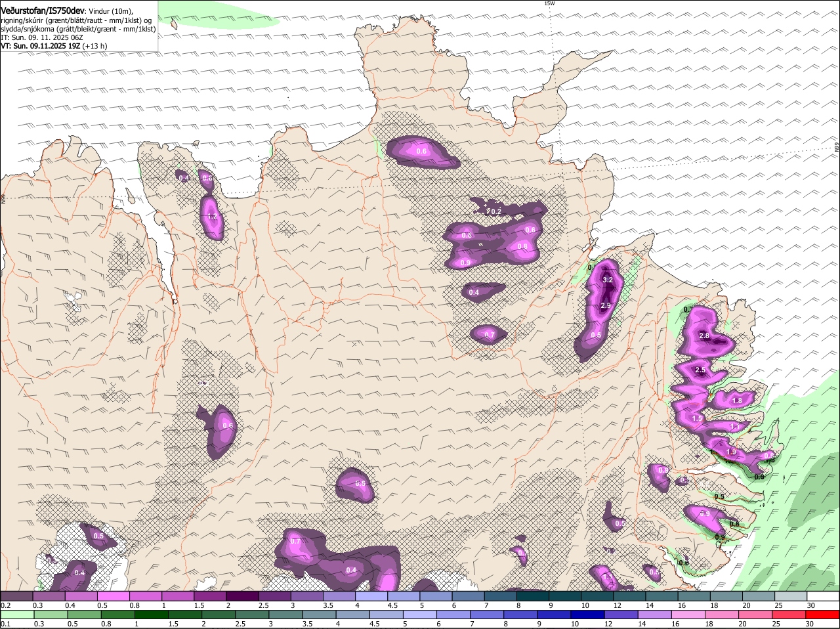The image size is (840, 629).
Task: Select the gray-purple 0.2–0.3 snow legend swatch
Action: coord(16,596)
